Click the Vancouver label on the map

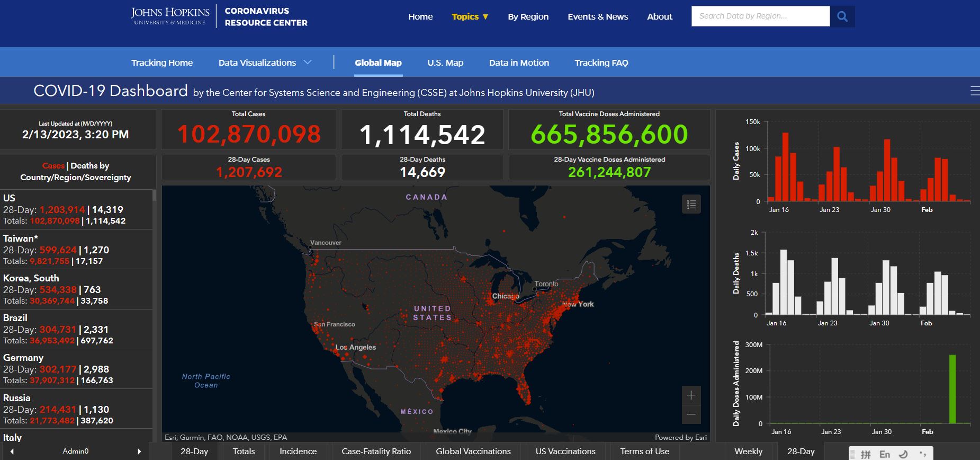[326, 243]
